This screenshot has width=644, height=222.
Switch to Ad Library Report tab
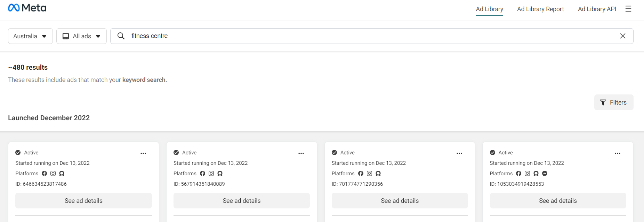coord(540,9)
